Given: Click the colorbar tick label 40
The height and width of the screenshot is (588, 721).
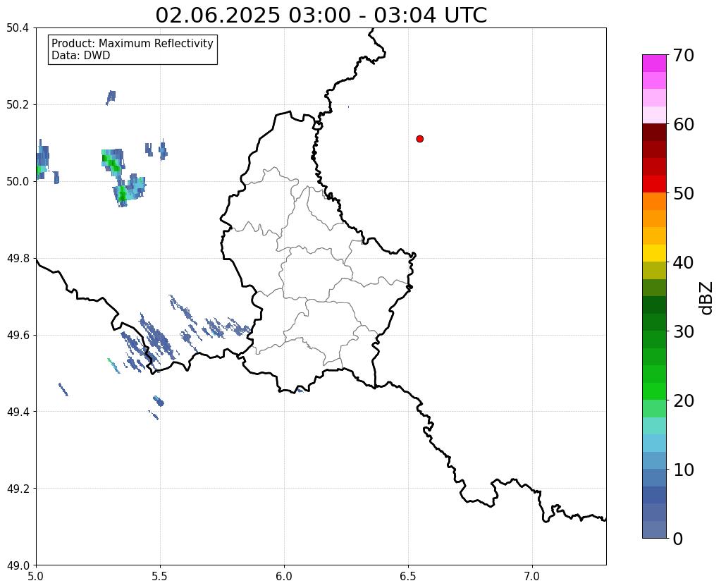Looking at the screenshot, I should pos(684,262).
